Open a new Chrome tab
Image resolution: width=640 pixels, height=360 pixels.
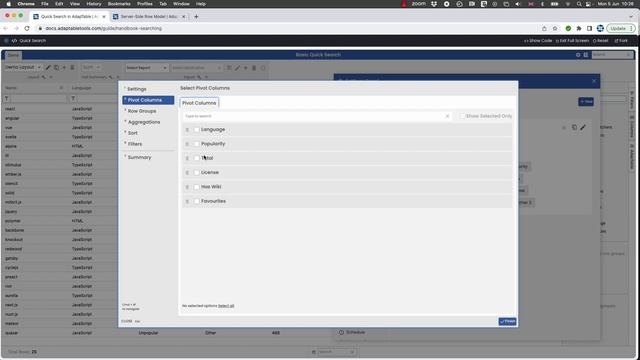click(x=196, y=17)
